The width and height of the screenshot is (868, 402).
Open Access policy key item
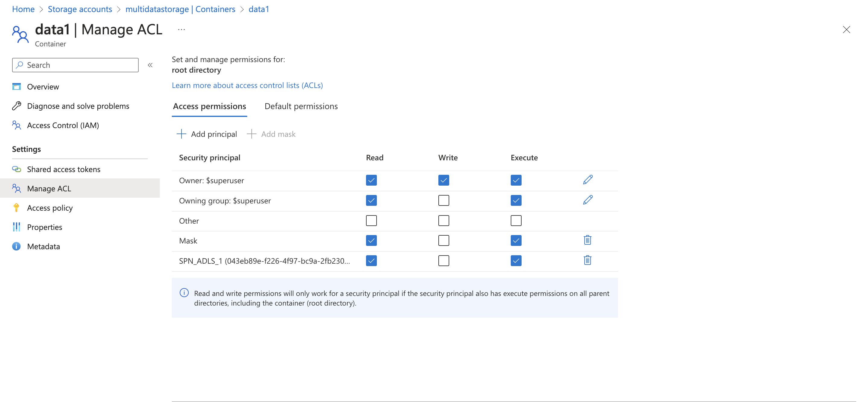click(49, 208)
